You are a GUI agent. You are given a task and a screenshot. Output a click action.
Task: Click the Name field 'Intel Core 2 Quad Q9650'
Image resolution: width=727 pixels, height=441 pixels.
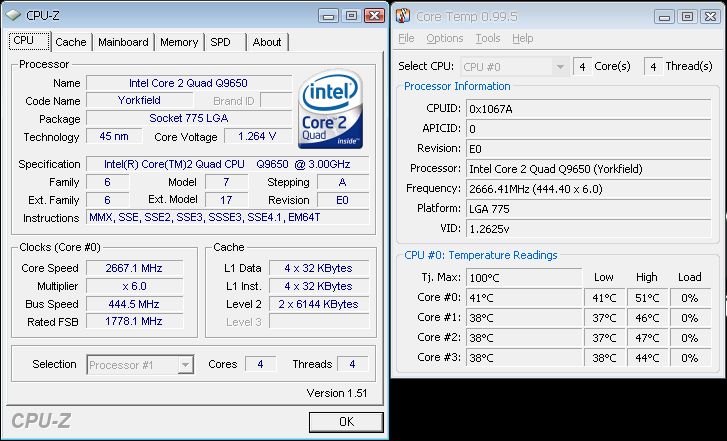[189, 83]
